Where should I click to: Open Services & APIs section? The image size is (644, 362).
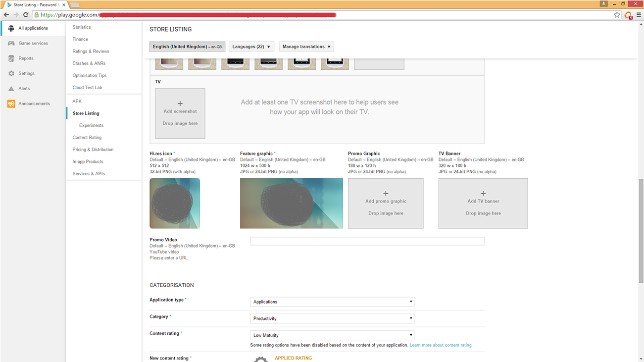(89, 174)
